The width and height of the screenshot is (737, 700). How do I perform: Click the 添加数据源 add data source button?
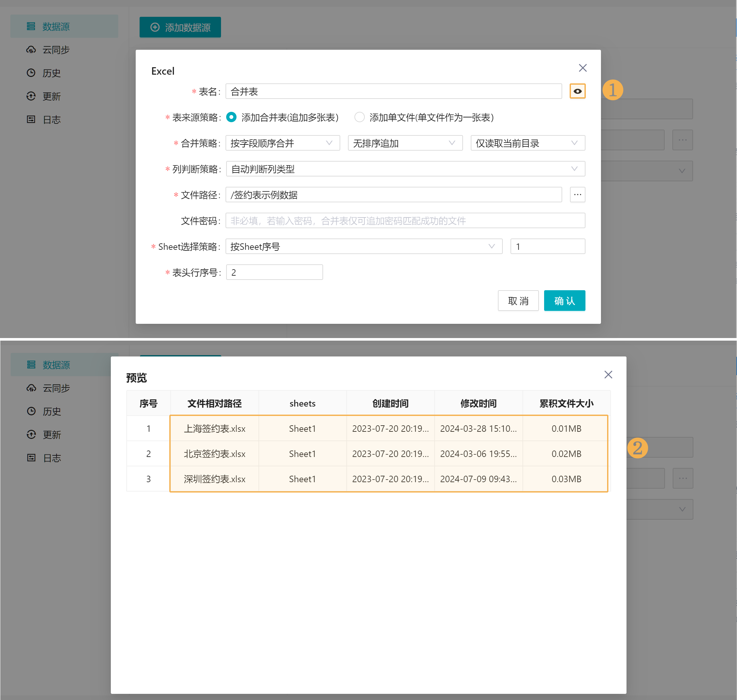180,27
